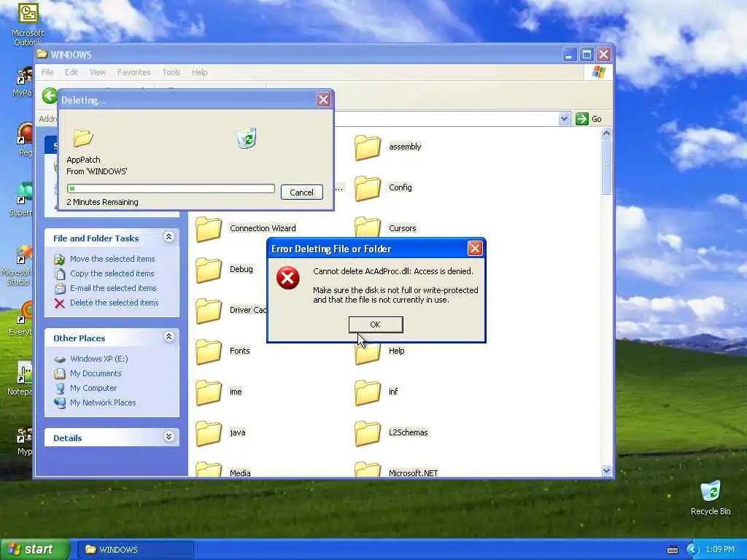
Task: Click the red X delete items icon
Action: [60, 303]
